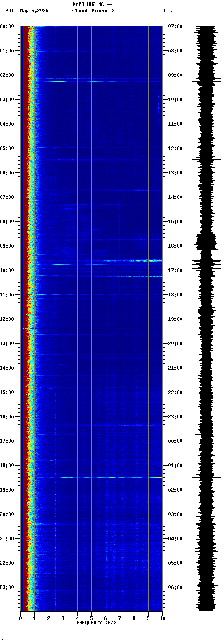Click the 00:00 label on UTC axis
The width and height of the screenshot is (224, 644).
click(175, 441)
